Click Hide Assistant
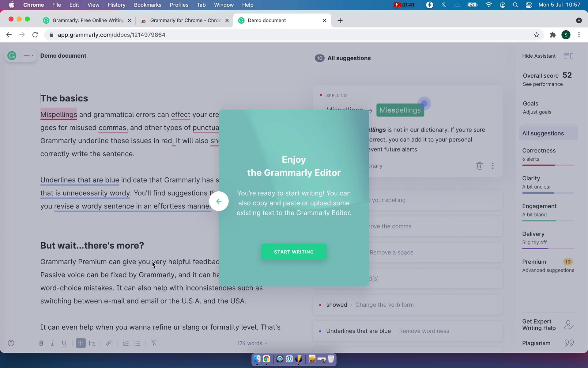This screenshot has height=368, width=588. [539, 56]
